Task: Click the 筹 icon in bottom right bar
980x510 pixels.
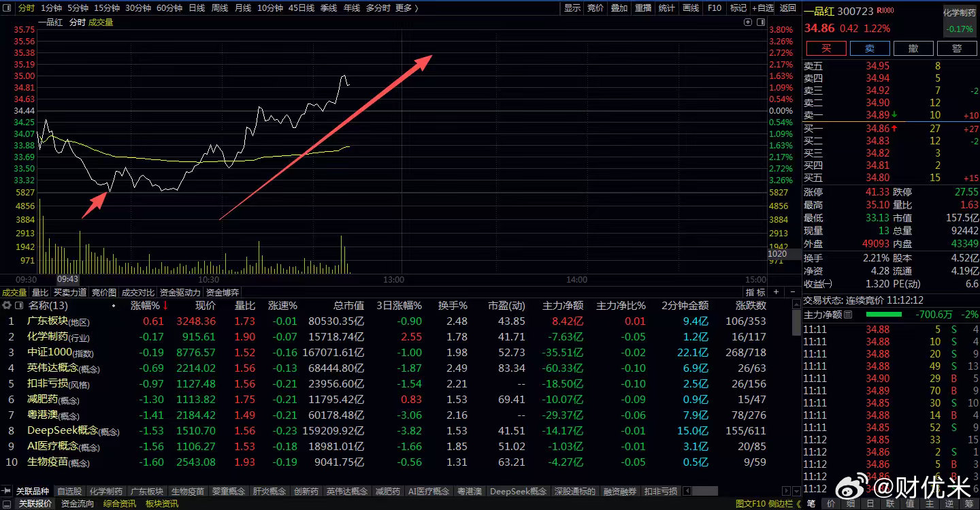Action: coord(969,503)
